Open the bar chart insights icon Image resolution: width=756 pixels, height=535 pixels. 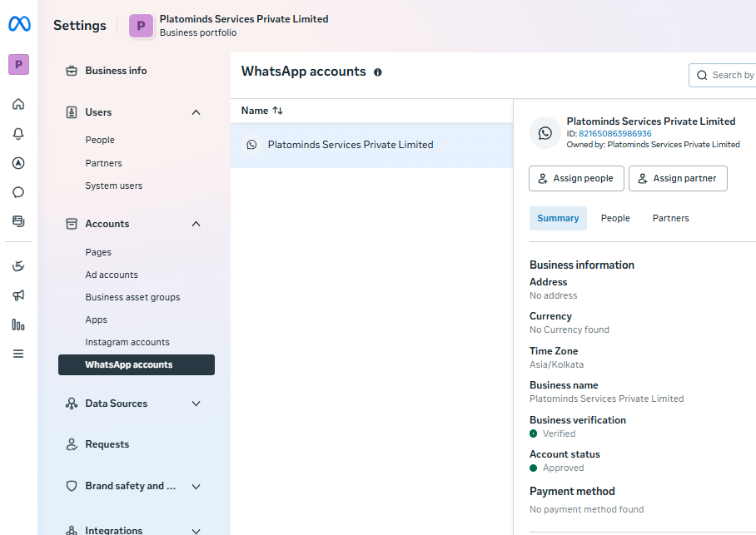pos(18,324)
